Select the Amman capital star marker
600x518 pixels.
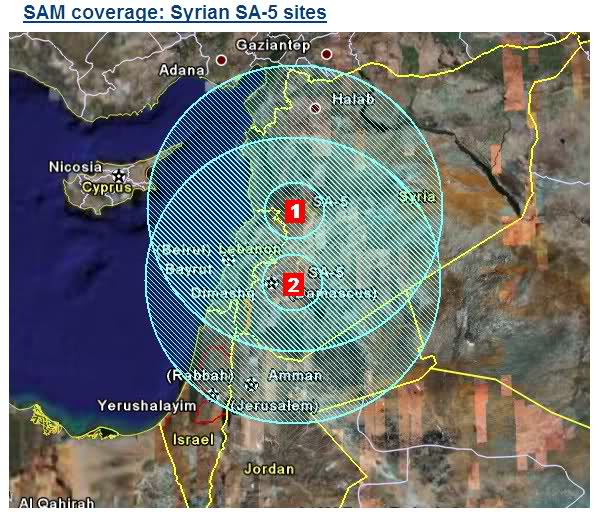250,384
